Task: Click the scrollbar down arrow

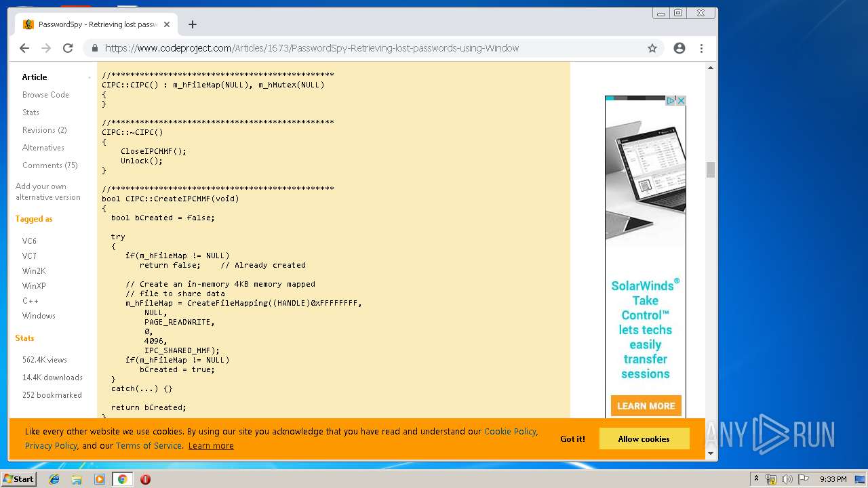Action: tap(711, 453)
